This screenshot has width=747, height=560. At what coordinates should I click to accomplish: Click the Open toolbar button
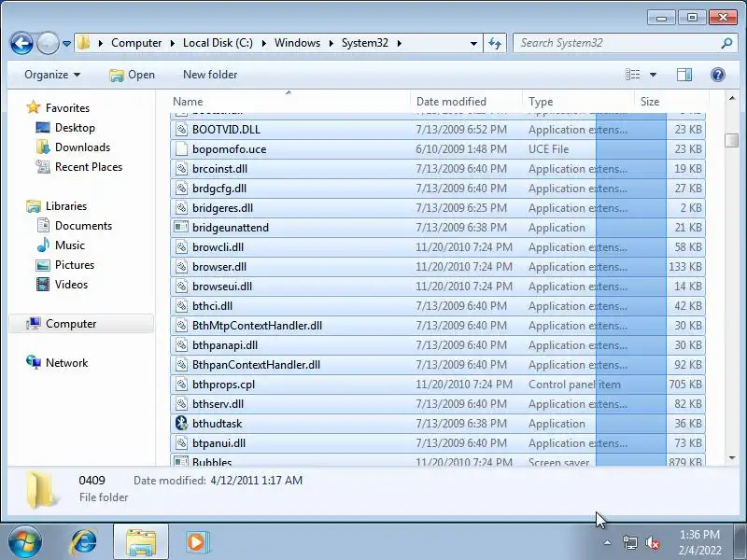pos(132,75)
